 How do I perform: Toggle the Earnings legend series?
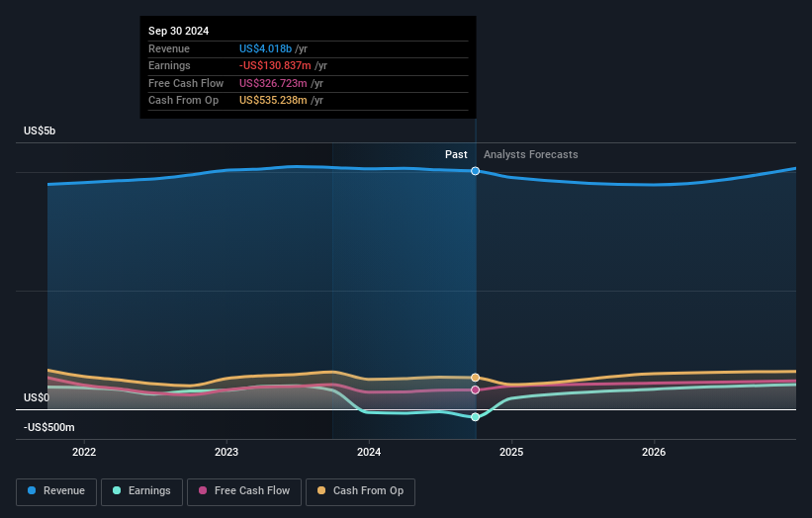click(x=141, y=491)
